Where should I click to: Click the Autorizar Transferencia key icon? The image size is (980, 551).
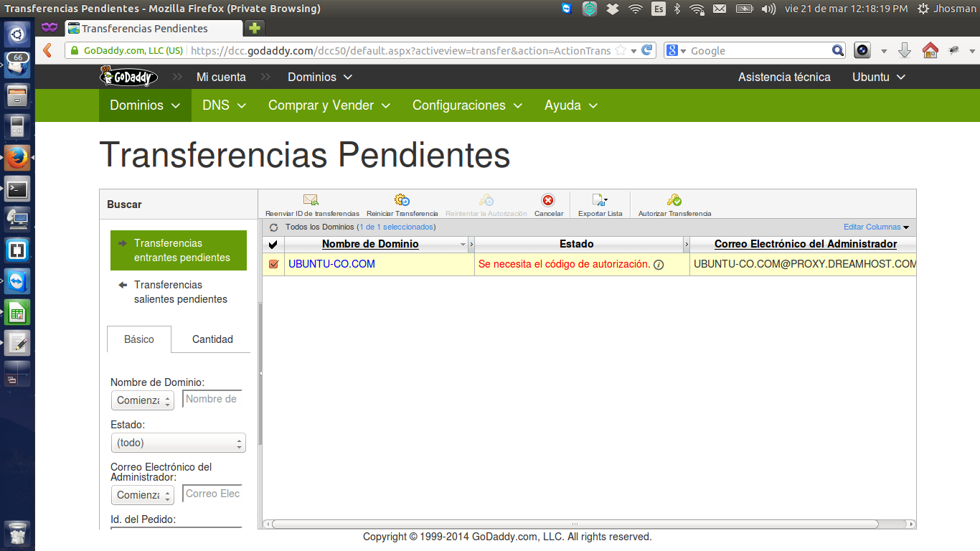[x=674, y=201]
